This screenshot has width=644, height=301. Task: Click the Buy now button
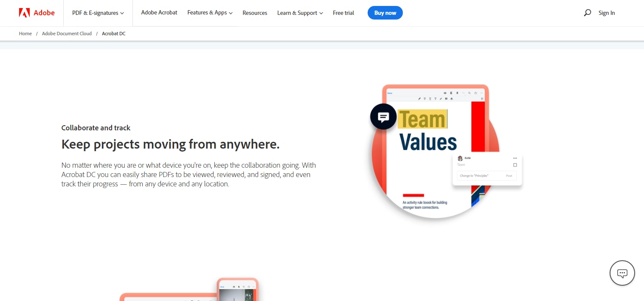click(x=385, y=13)
